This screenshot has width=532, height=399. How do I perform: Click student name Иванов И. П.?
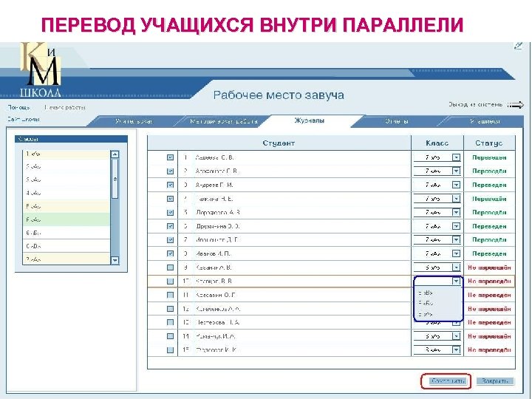tap(213, 253)
